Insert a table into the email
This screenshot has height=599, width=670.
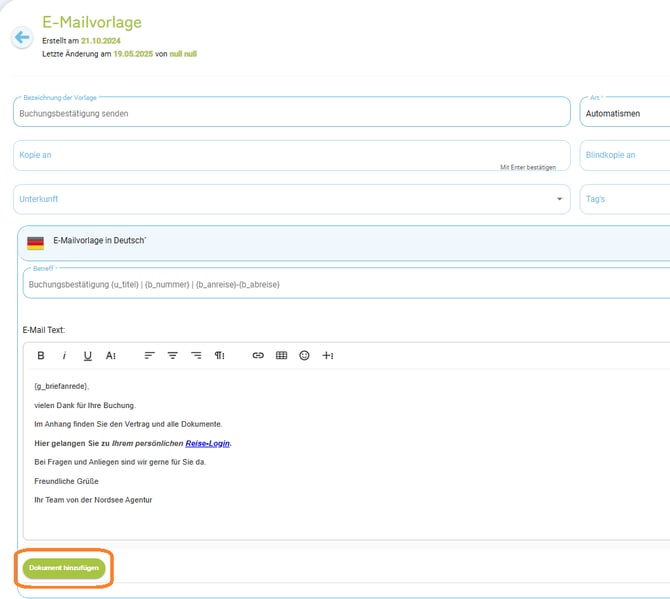point(281,355)
